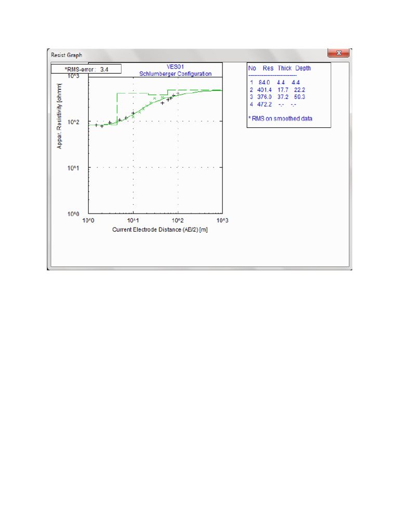The height and width of the screenshot is (532, 399).
Task: Click layer 3 resistivity value 376.0
Action: click(264, 97)
